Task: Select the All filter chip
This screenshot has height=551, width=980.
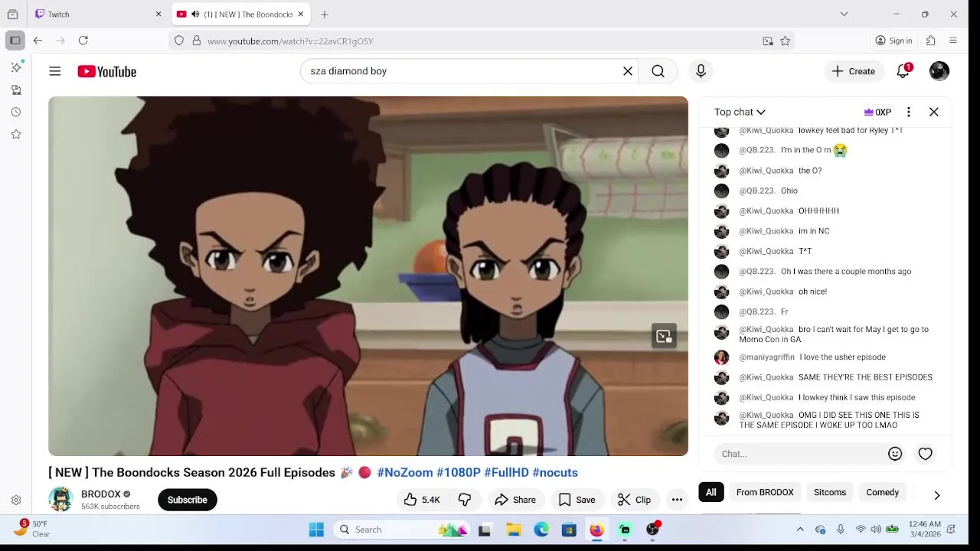Action: 711,492
